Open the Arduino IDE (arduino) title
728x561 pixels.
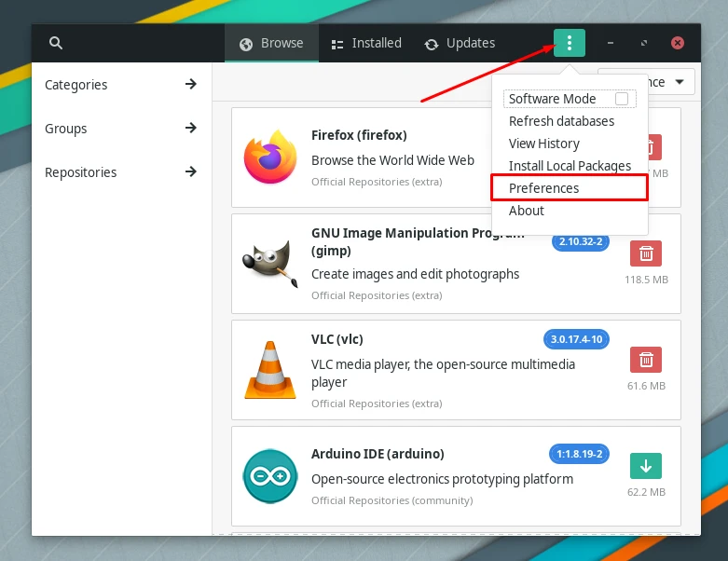coord(378,454)
